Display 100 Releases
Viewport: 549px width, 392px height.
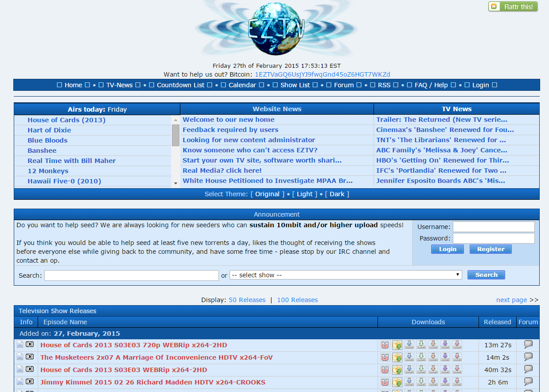297,300
